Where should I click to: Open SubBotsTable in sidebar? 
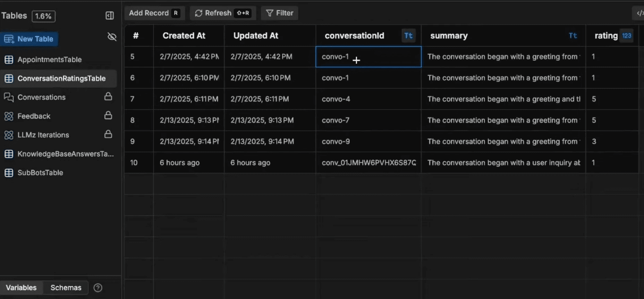[40, 173]
